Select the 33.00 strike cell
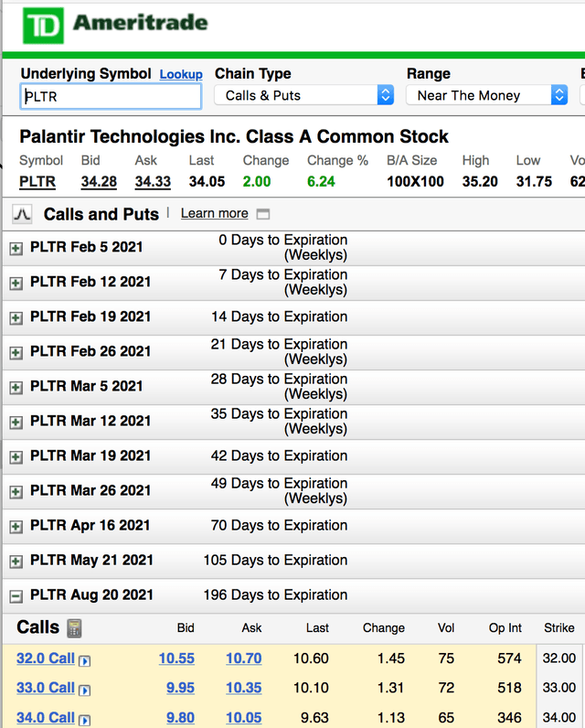The width and height of the screenshot is (585, 728). (559, 688)
